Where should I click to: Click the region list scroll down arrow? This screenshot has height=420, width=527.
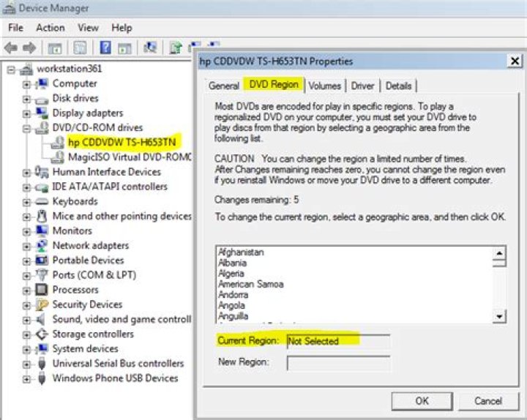499,317
